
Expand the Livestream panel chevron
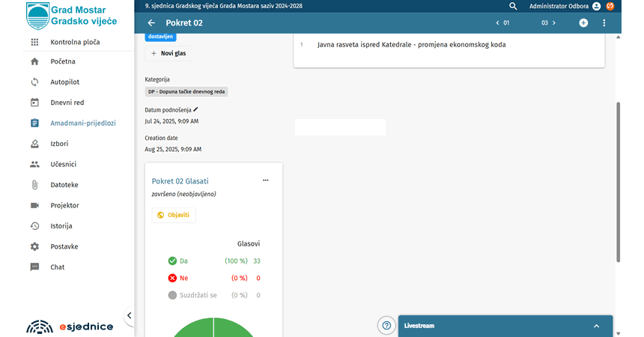coord(596,326)
